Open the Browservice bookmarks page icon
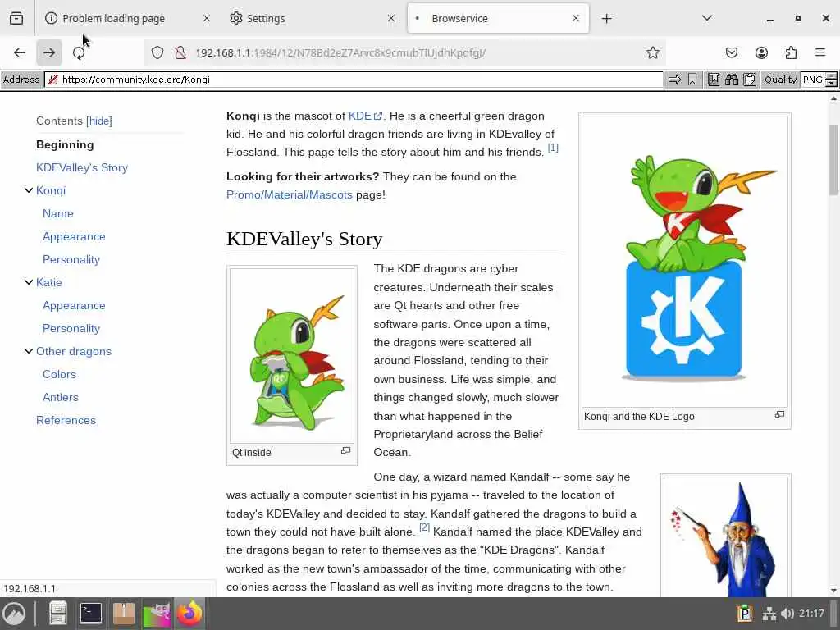 [714, 80]
